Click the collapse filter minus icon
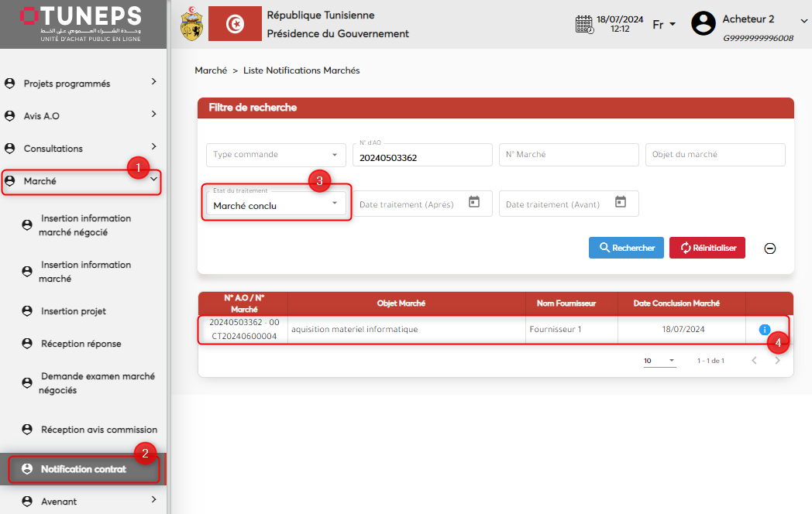 (x=770, y=248)
